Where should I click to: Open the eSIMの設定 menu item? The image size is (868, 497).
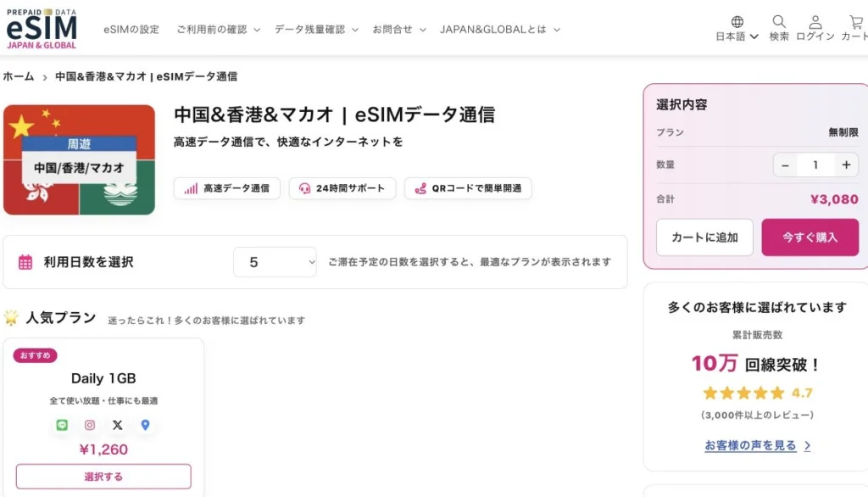pos(131,30)
